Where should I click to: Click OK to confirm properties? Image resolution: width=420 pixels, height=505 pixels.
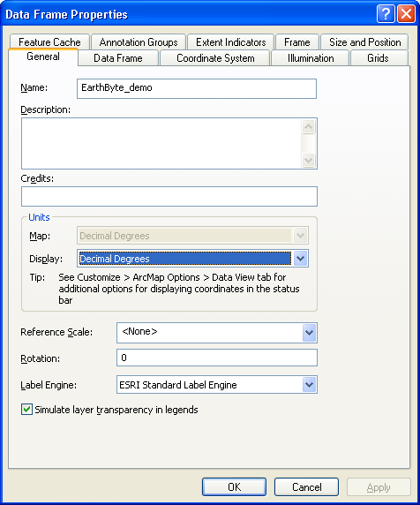235,487
